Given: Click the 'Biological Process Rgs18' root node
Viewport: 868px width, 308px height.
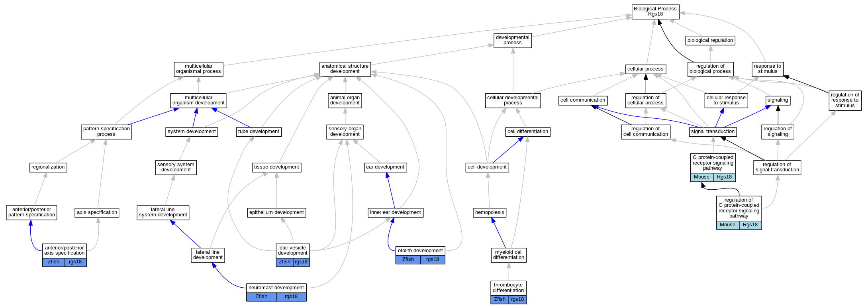Looking at the screenshot, I should click(655, 12).
